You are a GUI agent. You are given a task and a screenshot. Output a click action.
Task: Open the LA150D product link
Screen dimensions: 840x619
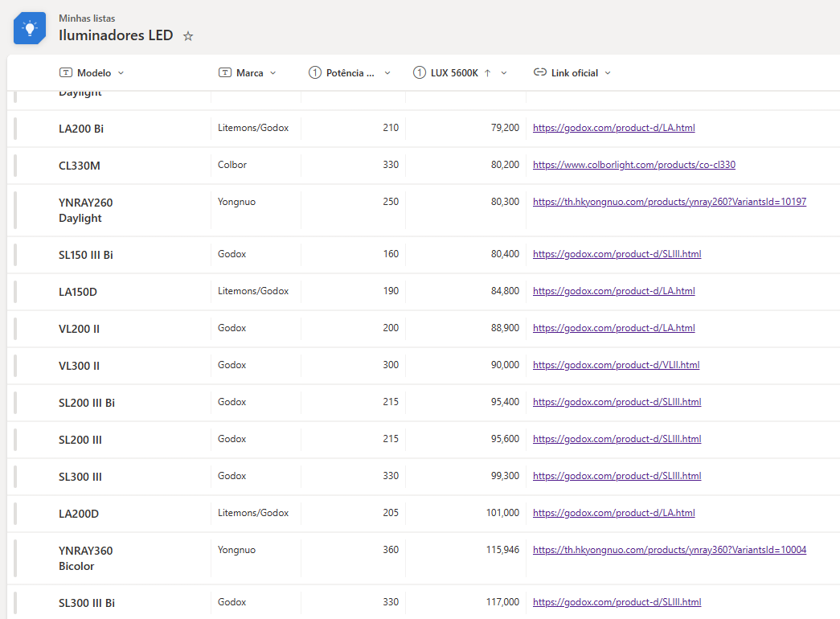coord(614,290)
